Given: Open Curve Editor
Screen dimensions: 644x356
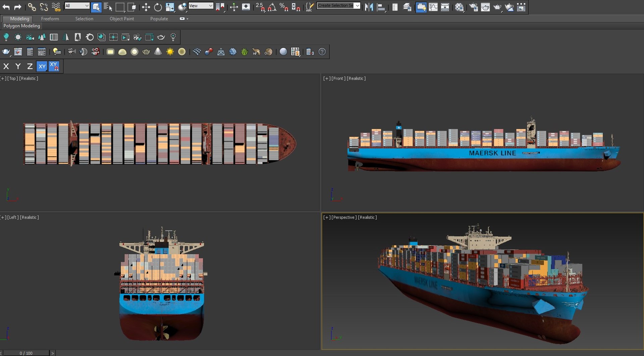Looking at the screenshot, I should 433,7.
